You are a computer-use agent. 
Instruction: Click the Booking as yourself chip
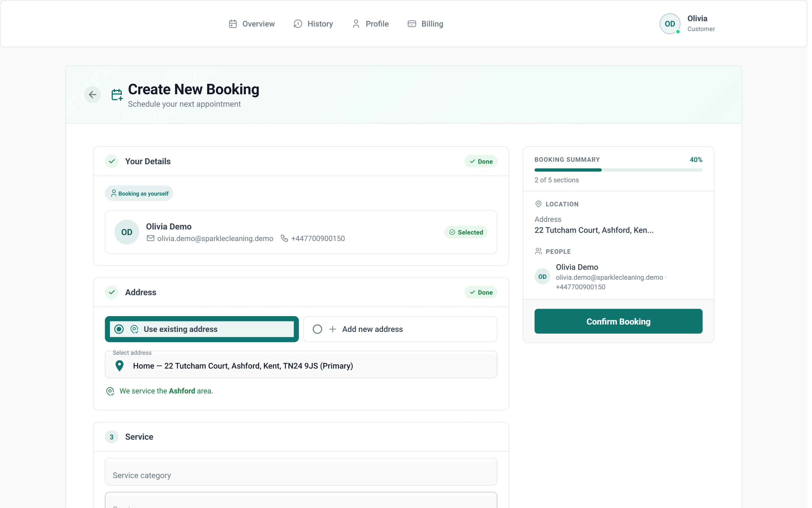139,194
